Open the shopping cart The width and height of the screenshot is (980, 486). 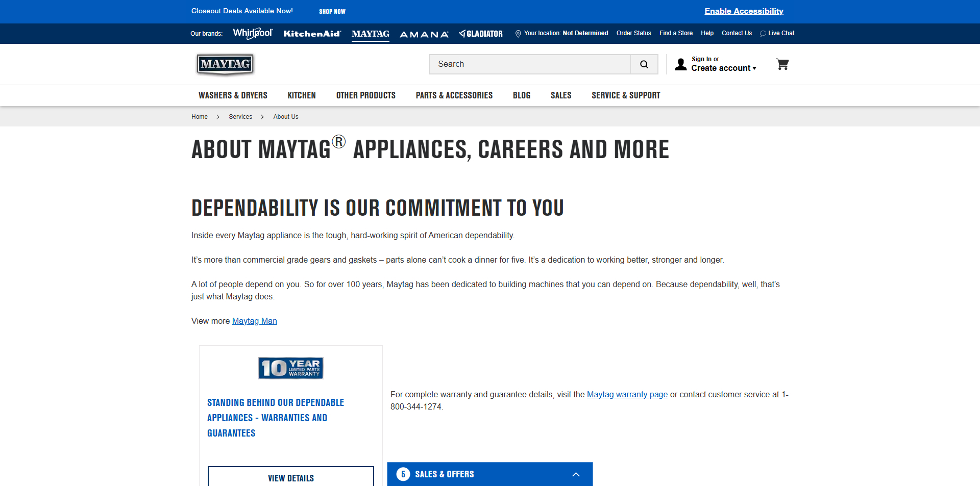(782, 64)
